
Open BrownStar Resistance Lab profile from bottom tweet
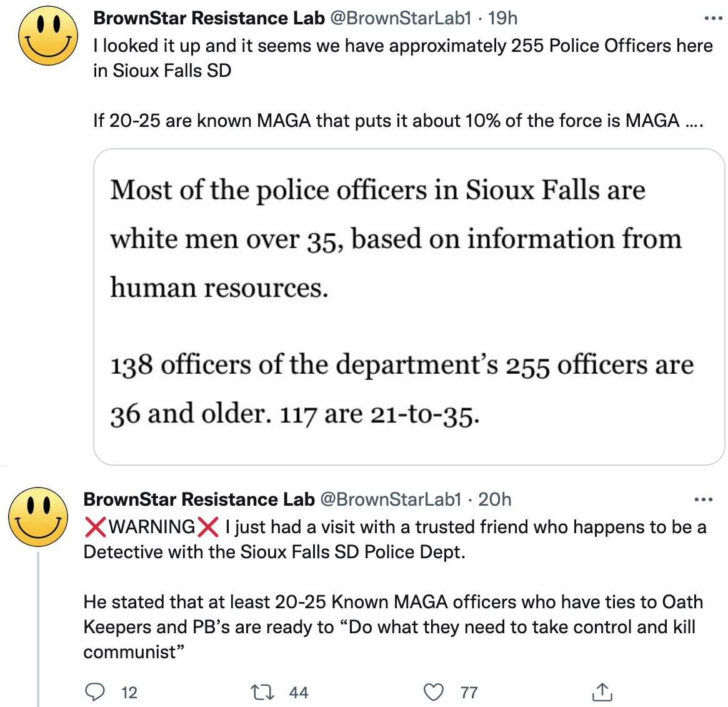(199, 499)
